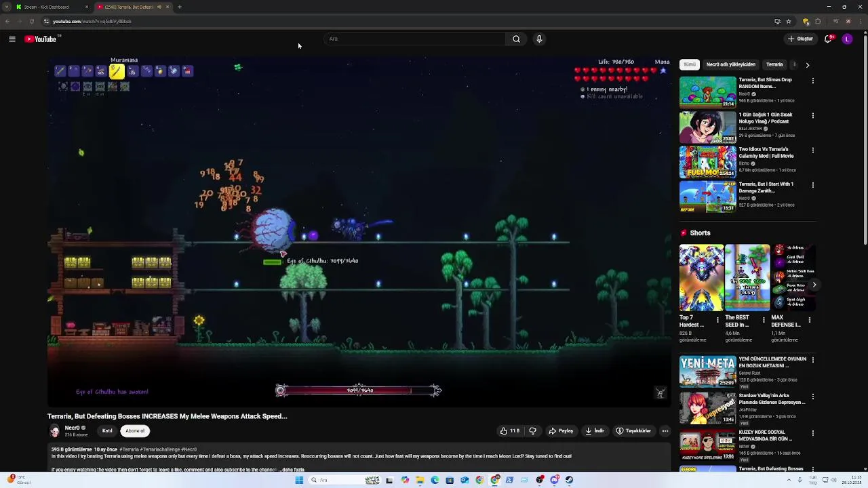Viewport: 868px width, 488px height.
Task: Open Microsoft Edge from the taskbar
Action: pyautogui.click(x=435, y=480)
